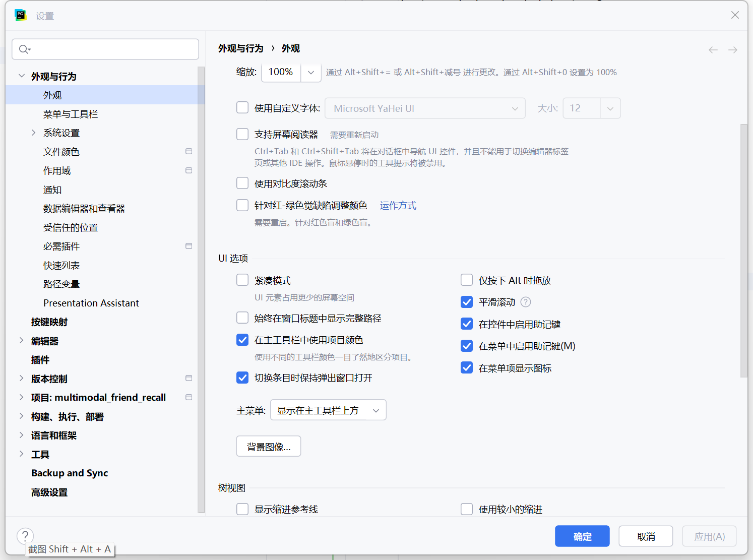Click the settings search input field
The width and height of the screenshot is (753, 560).
105,49
